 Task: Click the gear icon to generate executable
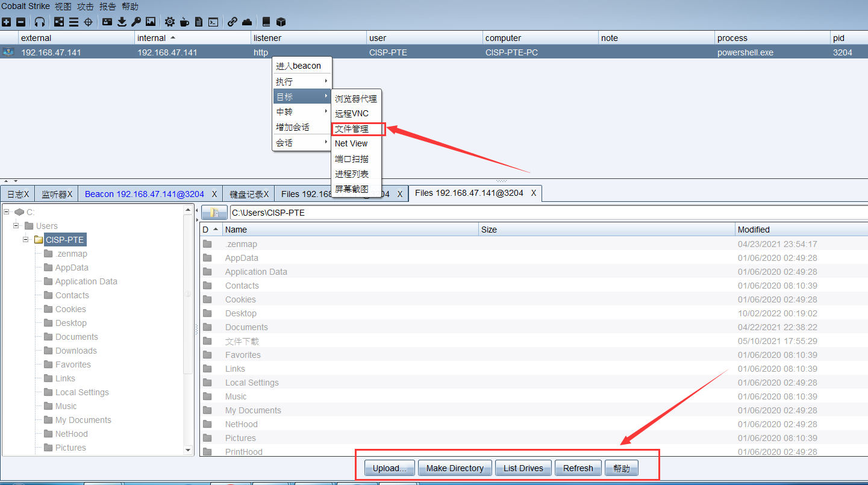[170, 22]
